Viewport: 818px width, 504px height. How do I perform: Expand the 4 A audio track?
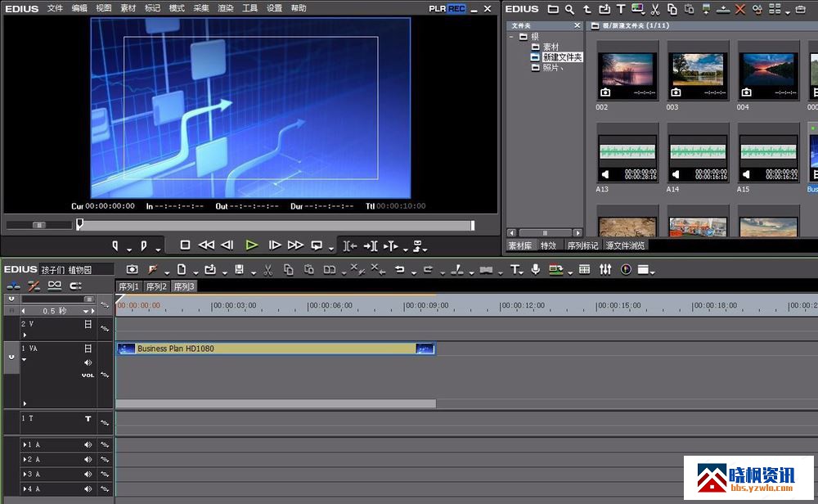(25, 489)
